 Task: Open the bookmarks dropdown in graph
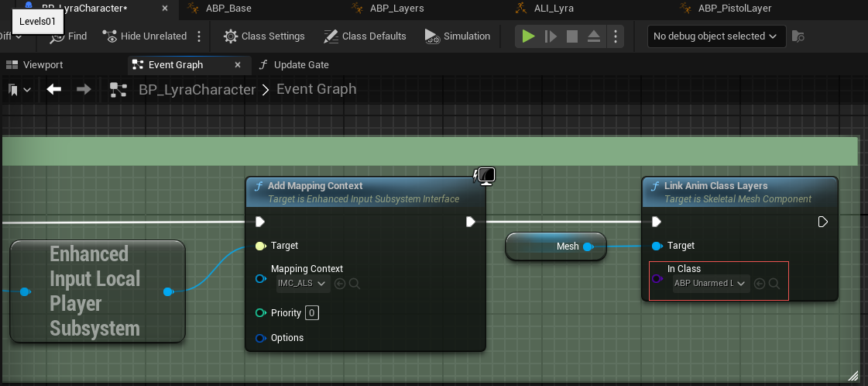click(x=19, y=89)
